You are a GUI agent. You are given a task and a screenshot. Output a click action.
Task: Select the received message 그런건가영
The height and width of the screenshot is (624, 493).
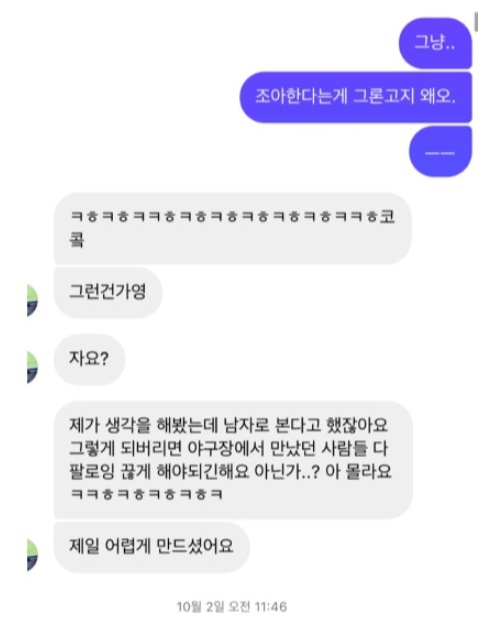(x=108, y=292)
